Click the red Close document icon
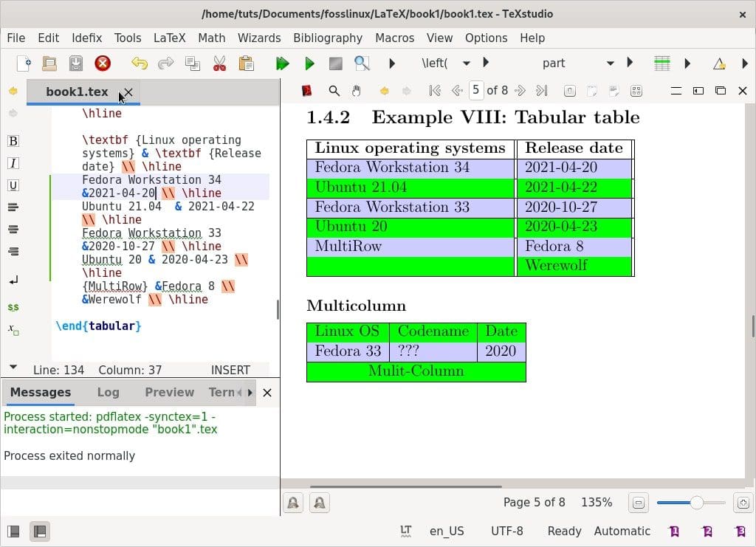Screen dimensions: 756x547 tap(103, 63)
